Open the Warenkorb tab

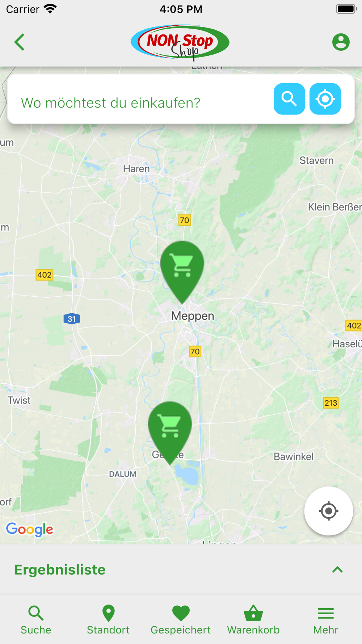point(253,620)
